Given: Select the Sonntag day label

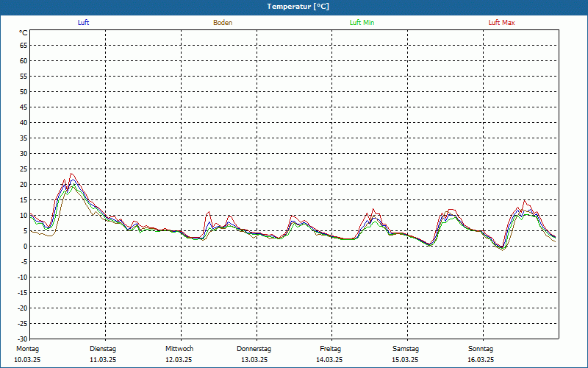Looking at the screenshot, I should pos(481,349).
